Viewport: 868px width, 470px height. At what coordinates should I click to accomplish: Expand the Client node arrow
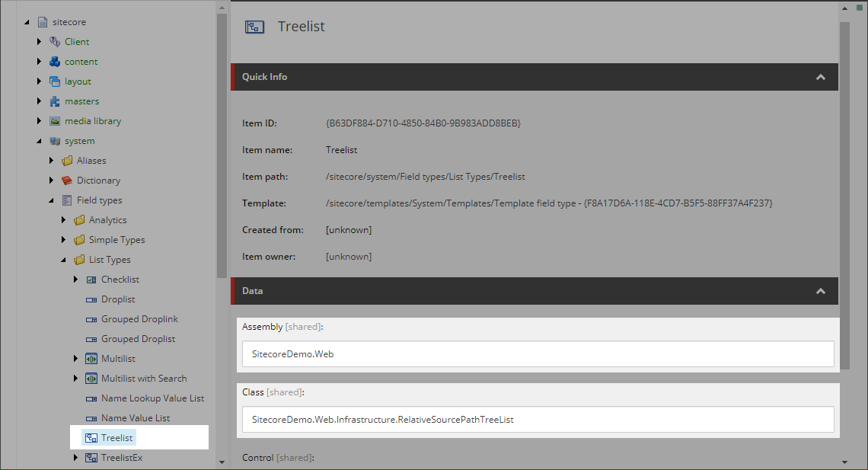point(39,42)
